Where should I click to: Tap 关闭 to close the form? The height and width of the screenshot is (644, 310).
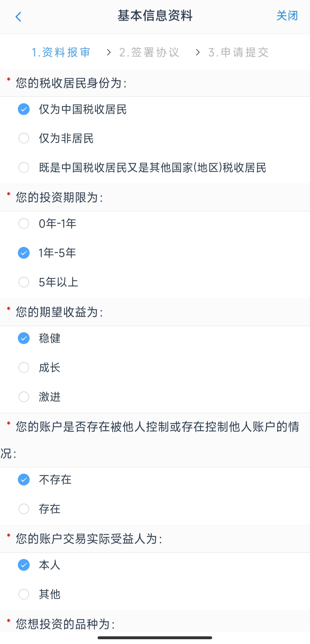point(287,16)
